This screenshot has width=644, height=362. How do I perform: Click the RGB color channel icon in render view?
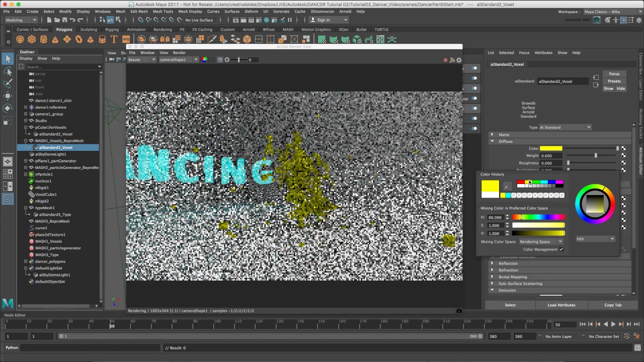[x=204, y=60]
